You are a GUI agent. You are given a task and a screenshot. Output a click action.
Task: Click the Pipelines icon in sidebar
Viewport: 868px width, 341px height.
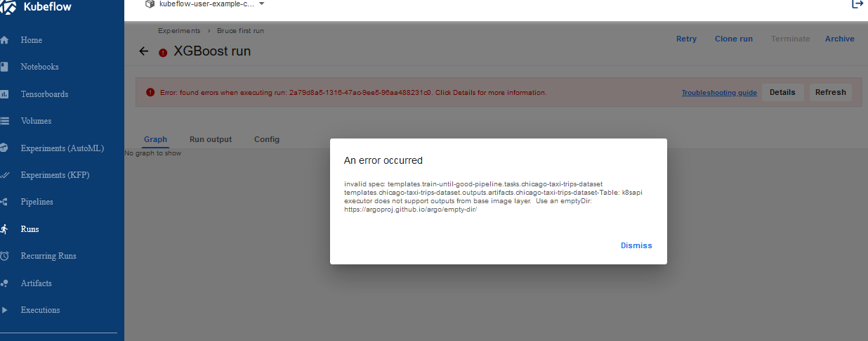click(4, 202)
